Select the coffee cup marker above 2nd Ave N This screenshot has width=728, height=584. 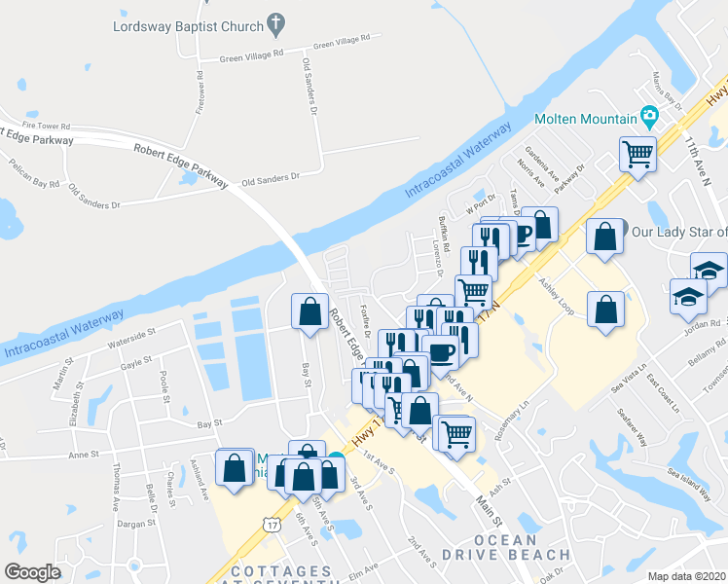[x=441, y=352]
